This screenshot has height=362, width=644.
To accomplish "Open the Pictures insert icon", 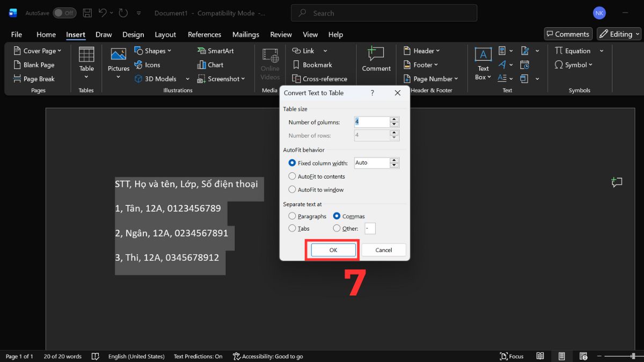I will coord(118,55).
